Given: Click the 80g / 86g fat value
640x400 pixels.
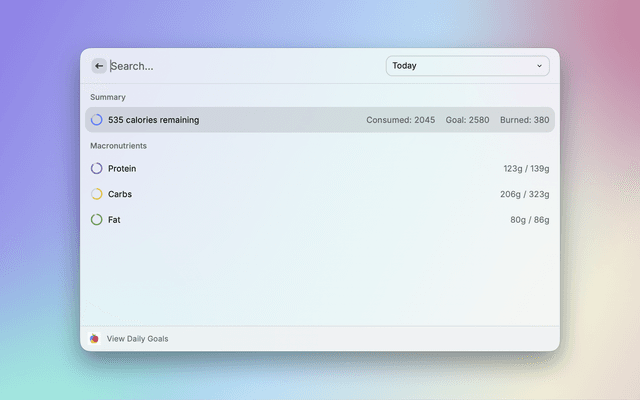Looking at the screenshot, I should click(x=529, y=219).
